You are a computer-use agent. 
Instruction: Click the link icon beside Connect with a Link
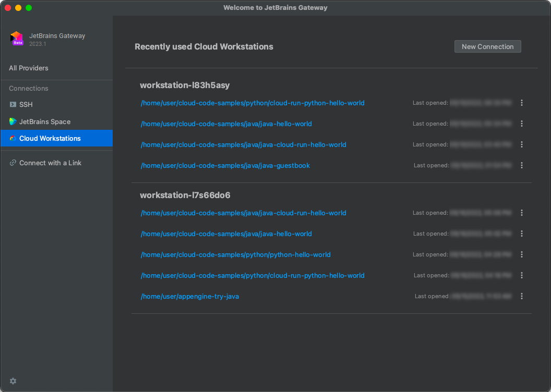13,163
